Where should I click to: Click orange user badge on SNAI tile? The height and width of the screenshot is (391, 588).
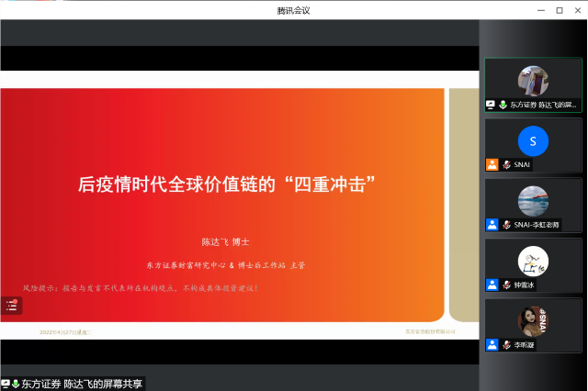492,165
